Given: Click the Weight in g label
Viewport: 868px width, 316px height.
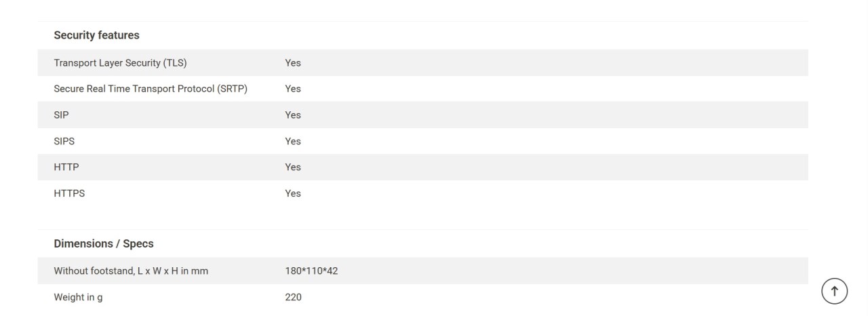Looking at the screenshot, I should coord(78,297).
